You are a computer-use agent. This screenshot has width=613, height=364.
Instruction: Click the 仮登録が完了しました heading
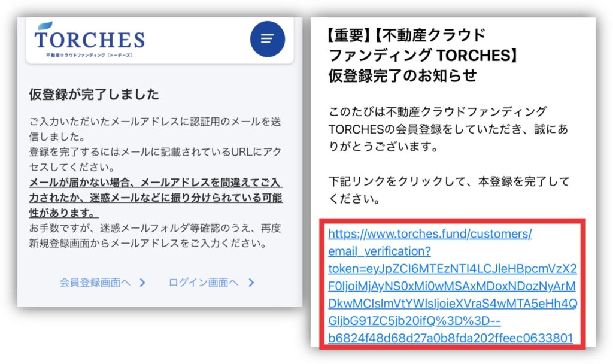click(94, 94)
